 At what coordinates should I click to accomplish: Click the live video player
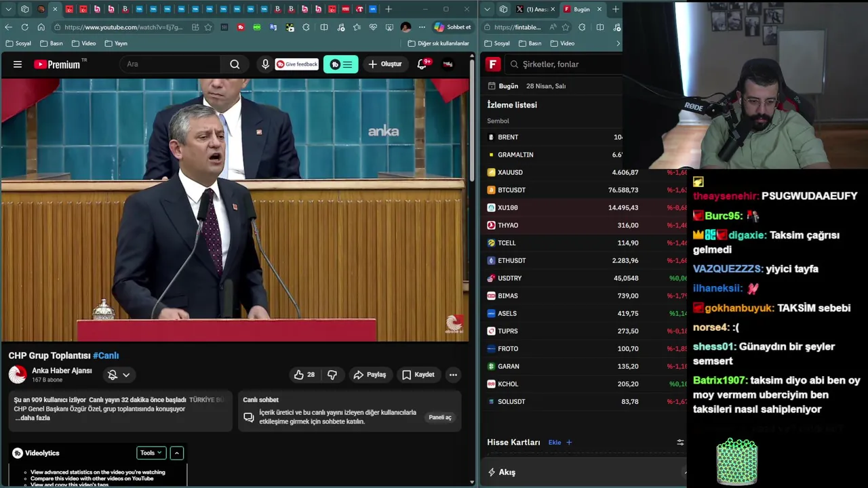click(235, 210)
